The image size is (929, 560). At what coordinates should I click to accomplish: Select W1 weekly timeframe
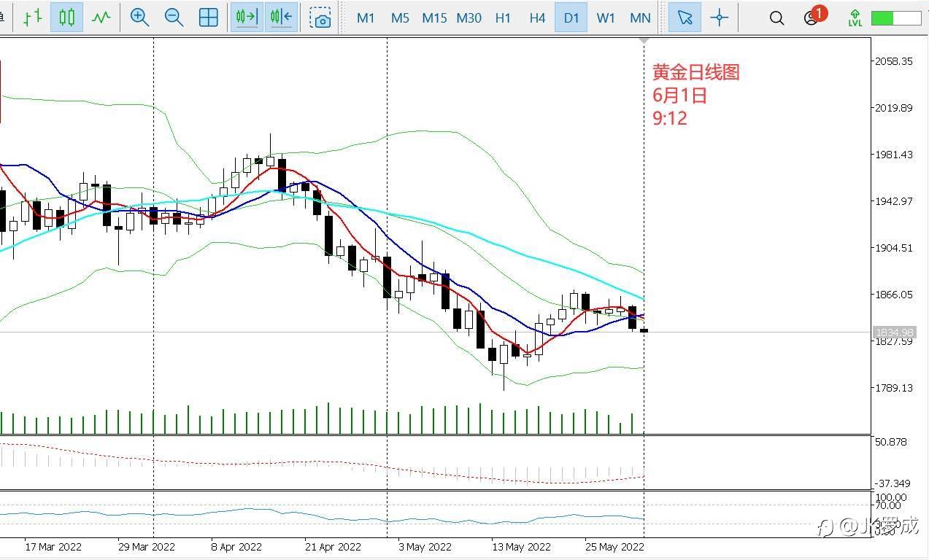pos(606,17)
